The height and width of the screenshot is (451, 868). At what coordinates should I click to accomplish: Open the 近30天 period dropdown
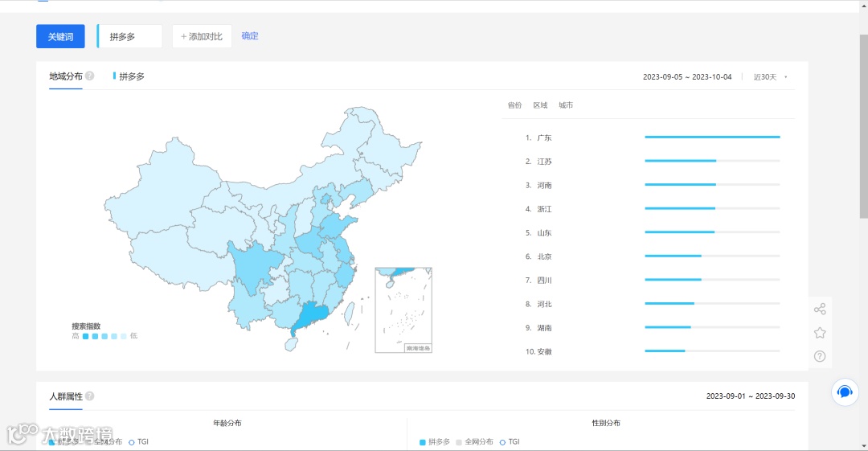(770, 77)
